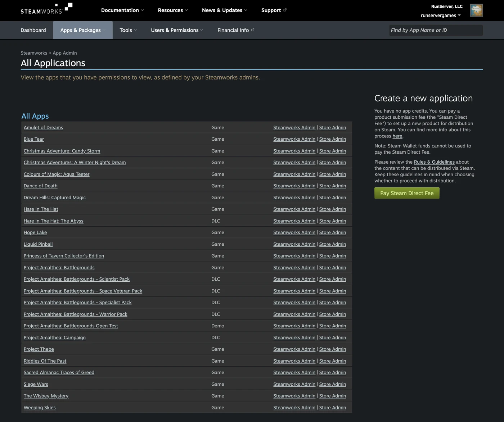Open Steamworks Admin for Amulet of Dreams
The image size is (504, 422).
[294, 127]
